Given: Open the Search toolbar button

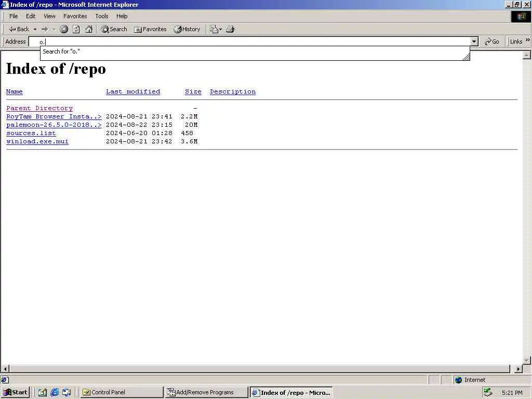Looking at the screenshot, I should (114, 29).
